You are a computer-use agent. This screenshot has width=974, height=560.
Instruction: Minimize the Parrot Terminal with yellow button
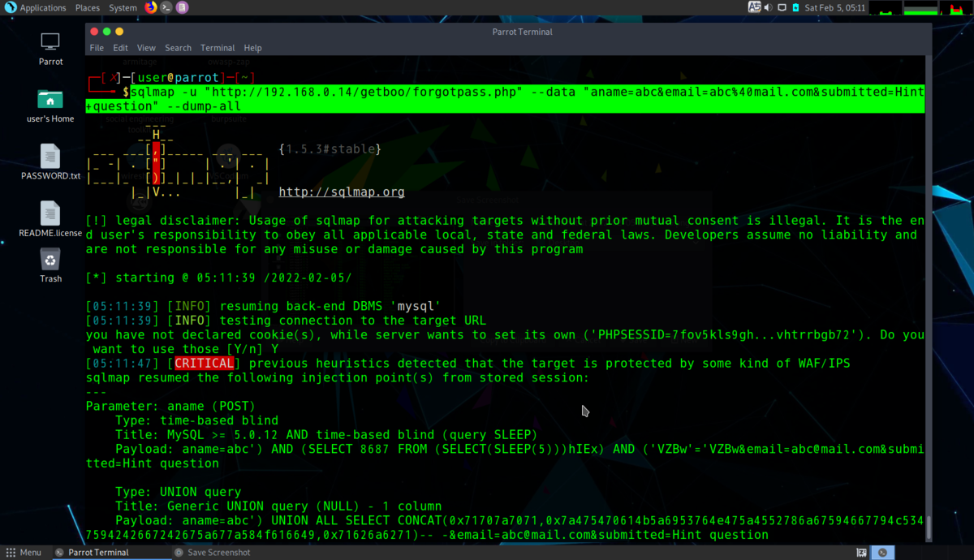[119, 32]
